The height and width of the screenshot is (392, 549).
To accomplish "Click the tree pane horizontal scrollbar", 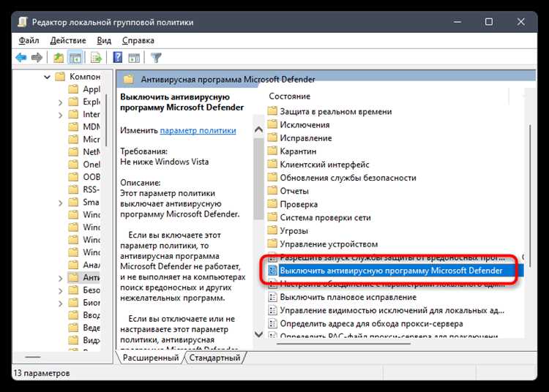I will pos(33,357).
